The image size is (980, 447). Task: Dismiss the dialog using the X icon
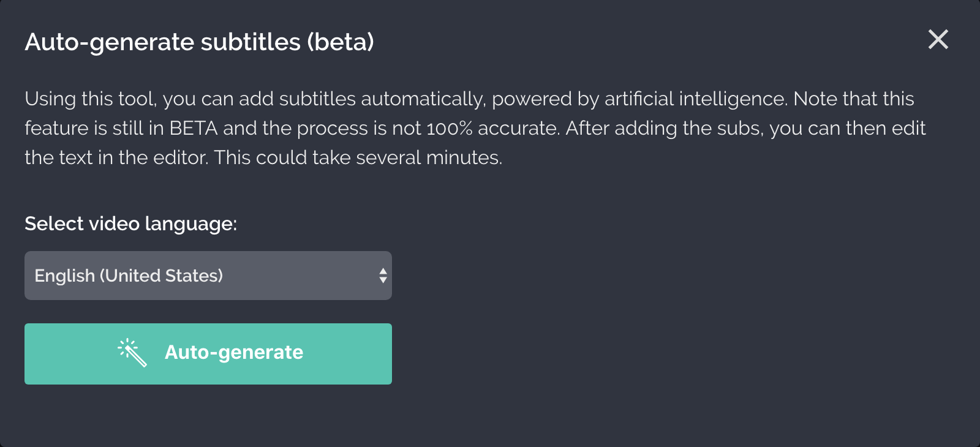coord(938,40)
